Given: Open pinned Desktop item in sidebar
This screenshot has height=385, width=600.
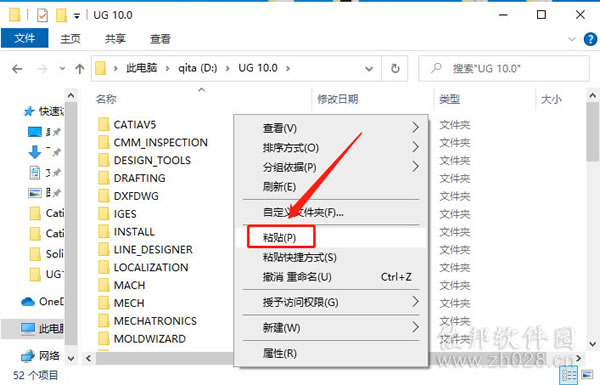Looking at the screenshot, I should (44, 132).
